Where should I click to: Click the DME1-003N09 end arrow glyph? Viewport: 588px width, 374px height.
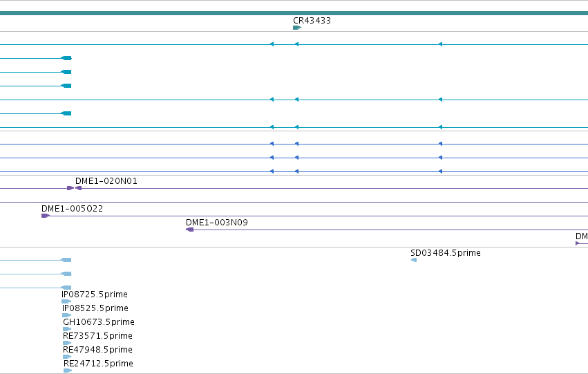190,230
